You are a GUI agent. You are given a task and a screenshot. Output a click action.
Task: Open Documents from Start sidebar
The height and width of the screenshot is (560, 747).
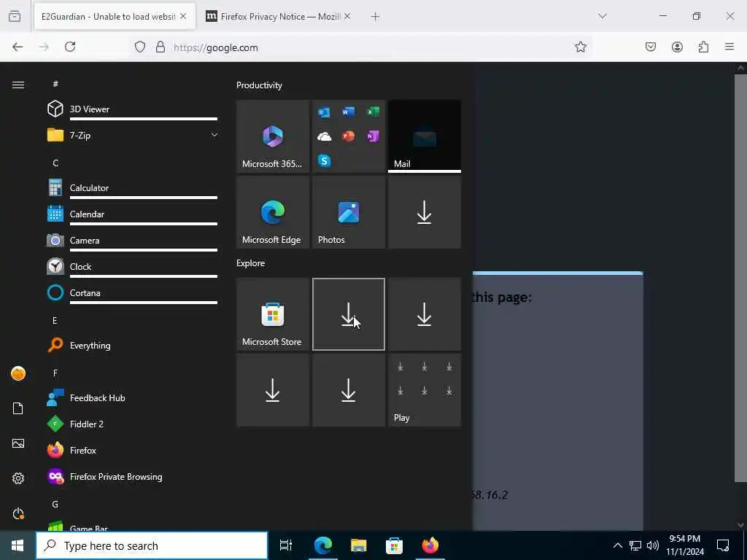(x=18, y=408)
